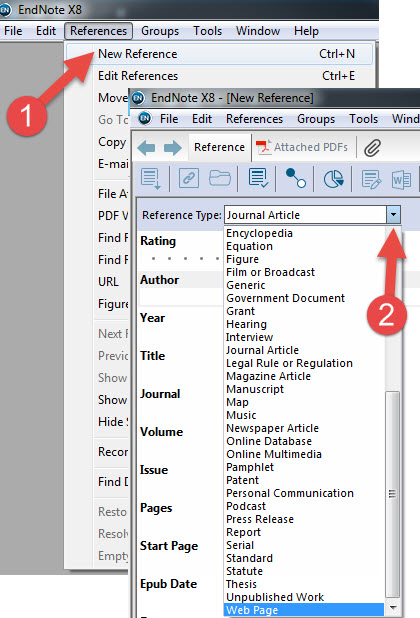Select Thesis reference type
Image resolution: width=420 pixels, height=618 pixels.
[241, 584]
